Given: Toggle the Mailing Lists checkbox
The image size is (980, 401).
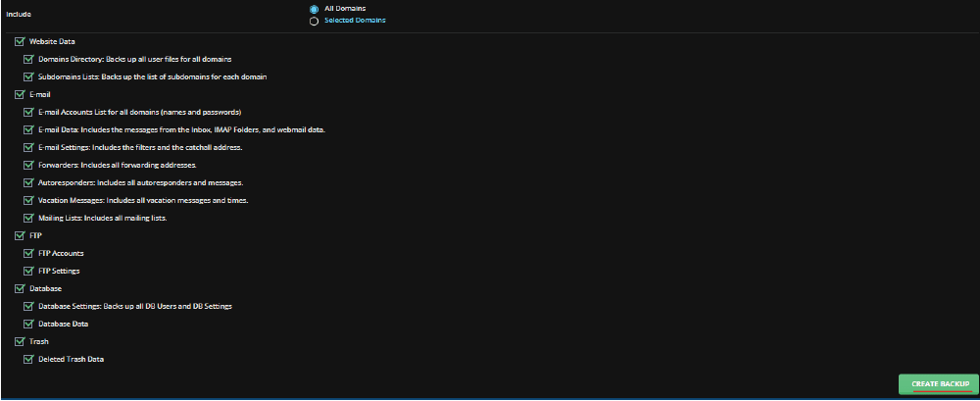Looking at the screenshot, I should point(28,219).
